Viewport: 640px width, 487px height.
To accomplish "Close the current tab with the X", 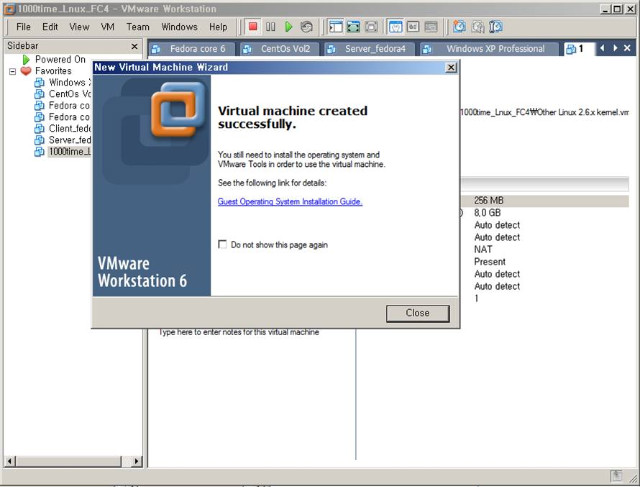I will click(627, 48).
